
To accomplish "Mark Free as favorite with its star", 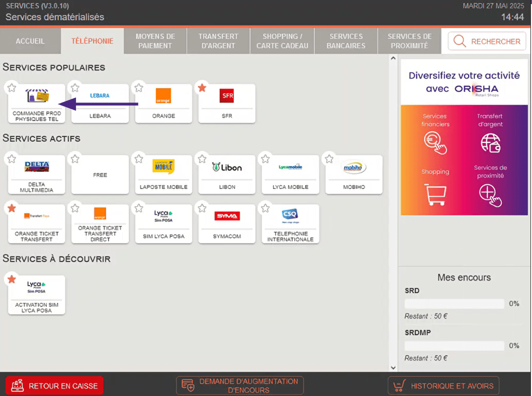I will point(75,159).
